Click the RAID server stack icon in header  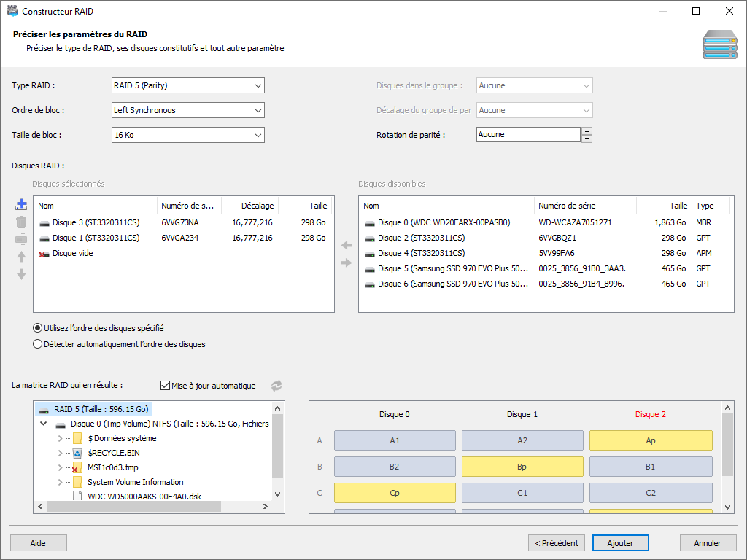coord(719,44)
